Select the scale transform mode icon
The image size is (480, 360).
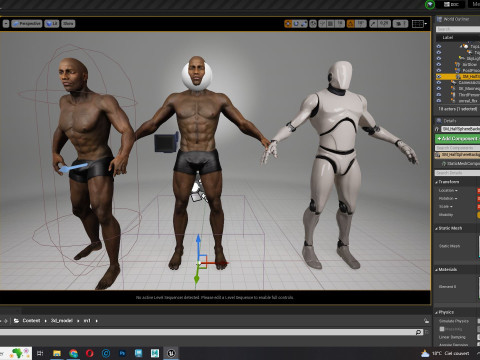[x=304, y=24]
